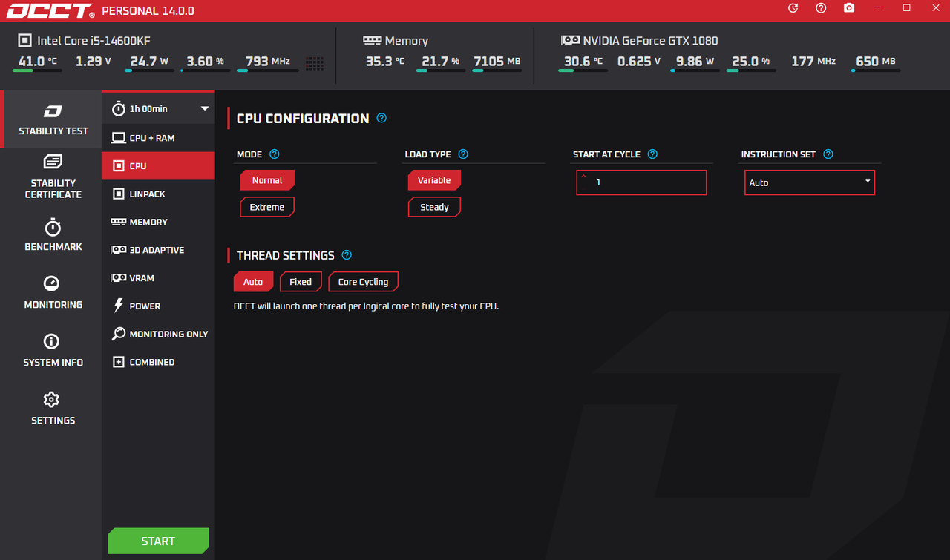Open the Settings section
Image resolution: width=950 pixels, height=560 pixels.
[53, 408]
